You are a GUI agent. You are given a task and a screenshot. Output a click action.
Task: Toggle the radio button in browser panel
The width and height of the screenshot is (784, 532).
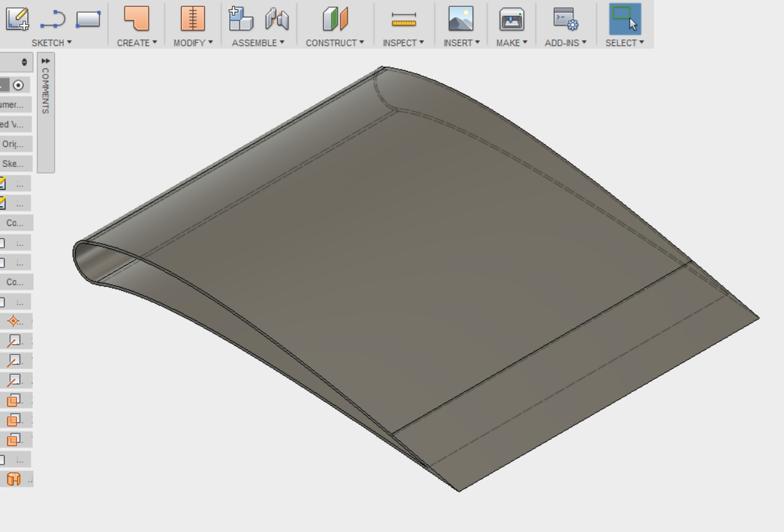pos(18,85)
